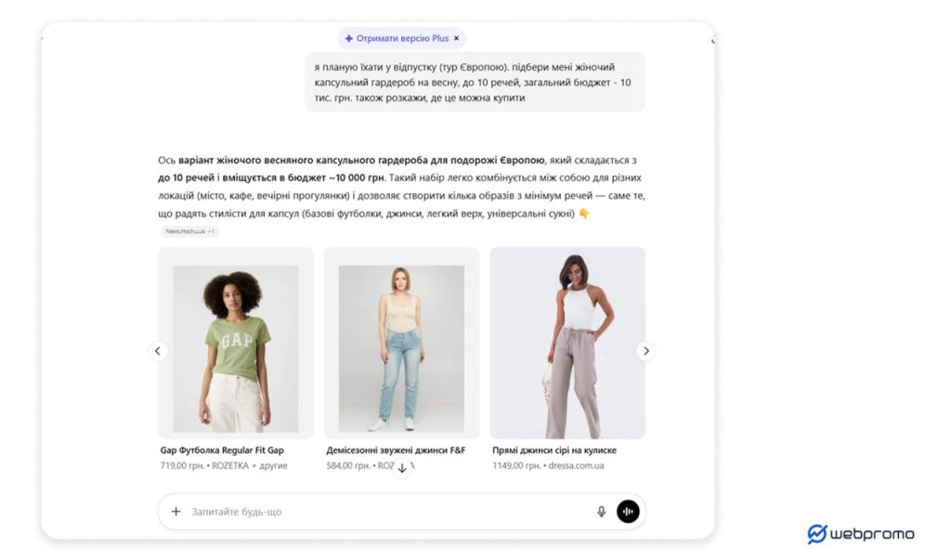Image resolution: width=951 pixels, height=560 pixels.
Task: Click the user message bubble about vacation
Action: coord(475,82)
